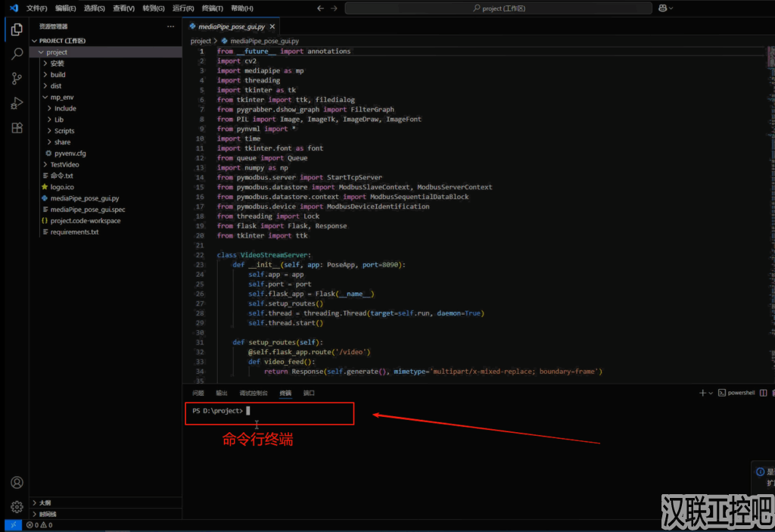Open the 终端(T) menu
Screen dimensions: 775x532
pyautogui.click(x=212, y=8)
